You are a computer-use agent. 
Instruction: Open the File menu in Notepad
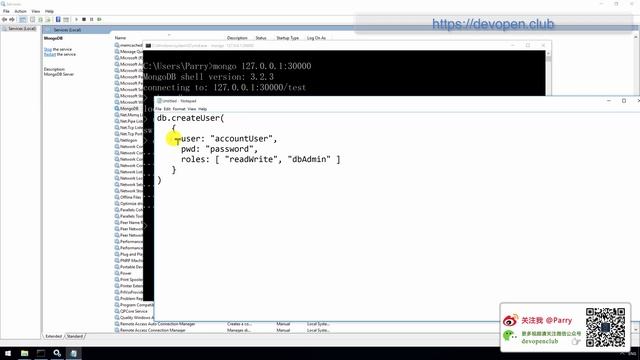158,109
